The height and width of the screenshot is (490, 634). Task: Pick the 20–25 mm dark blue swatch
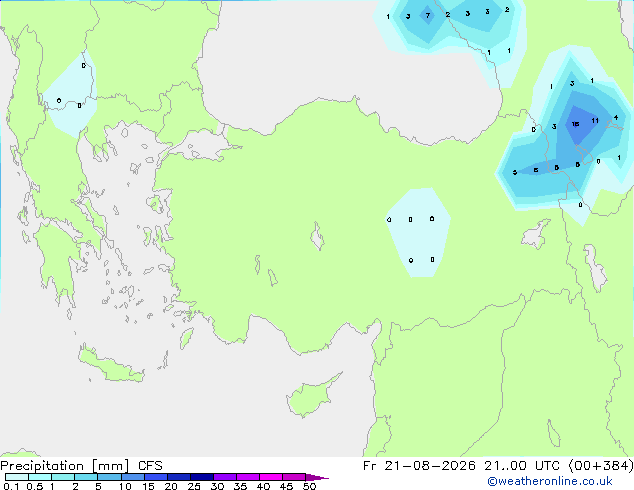179,477
